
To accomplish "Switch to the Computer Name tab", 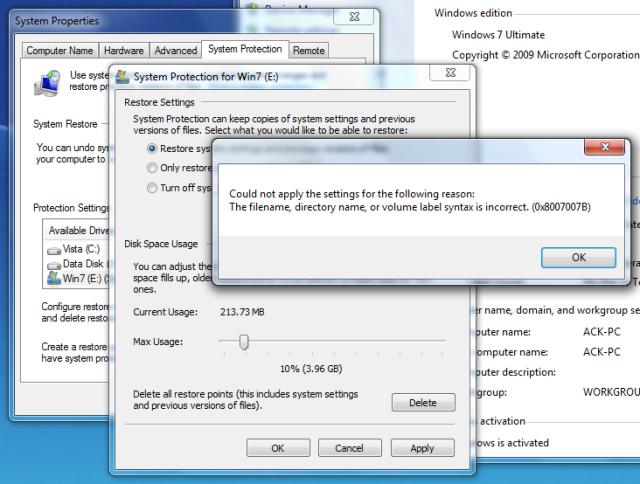I will (x=60, y=51).
